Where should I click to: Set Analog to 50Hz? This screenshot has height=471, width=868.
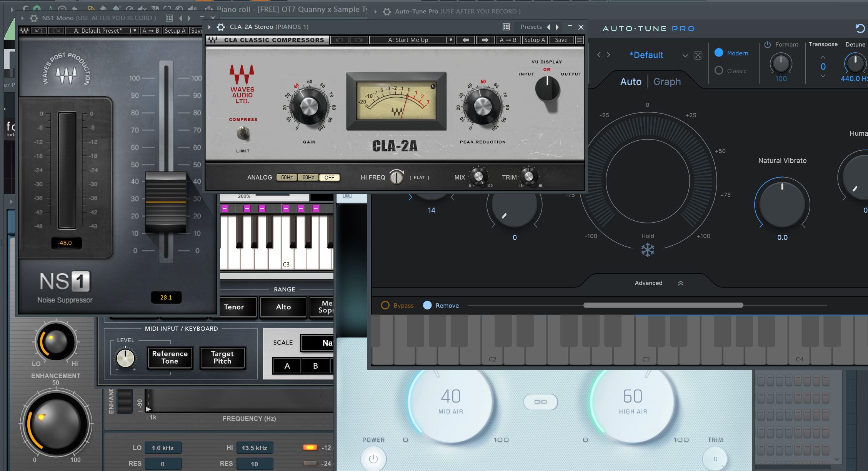(x=287, y=178)
